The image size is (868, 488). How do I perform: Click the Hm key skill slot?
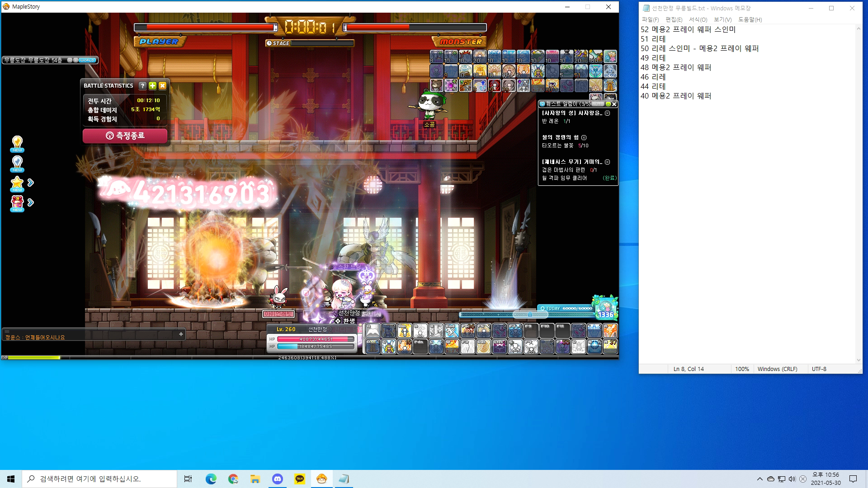(x=405, y=330)
